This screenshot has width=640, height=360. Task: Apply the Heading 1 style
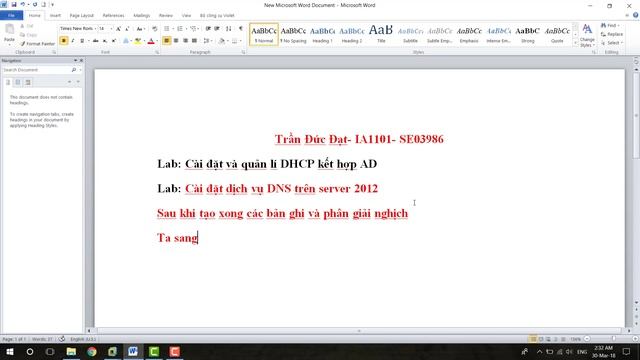click(322, 34)
